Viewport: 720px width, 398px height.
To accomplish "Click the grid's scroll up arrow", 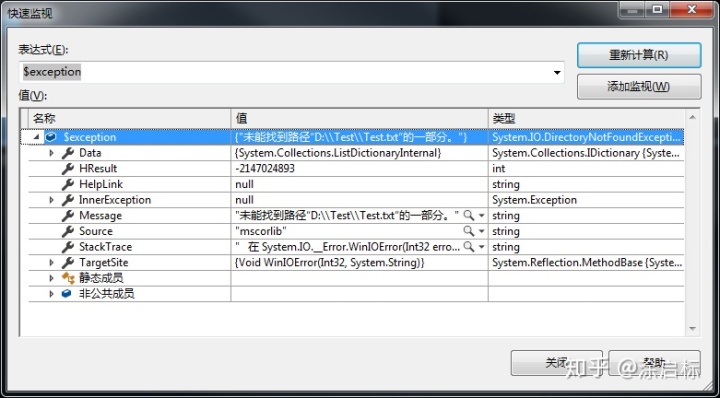I will tap(692, 118).
